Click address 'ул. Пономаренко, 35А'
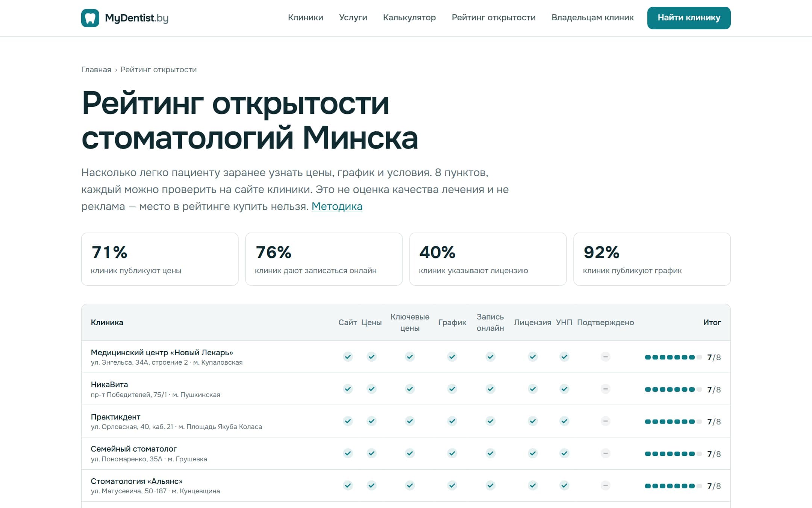812x508 pixels. click(127, 459)
